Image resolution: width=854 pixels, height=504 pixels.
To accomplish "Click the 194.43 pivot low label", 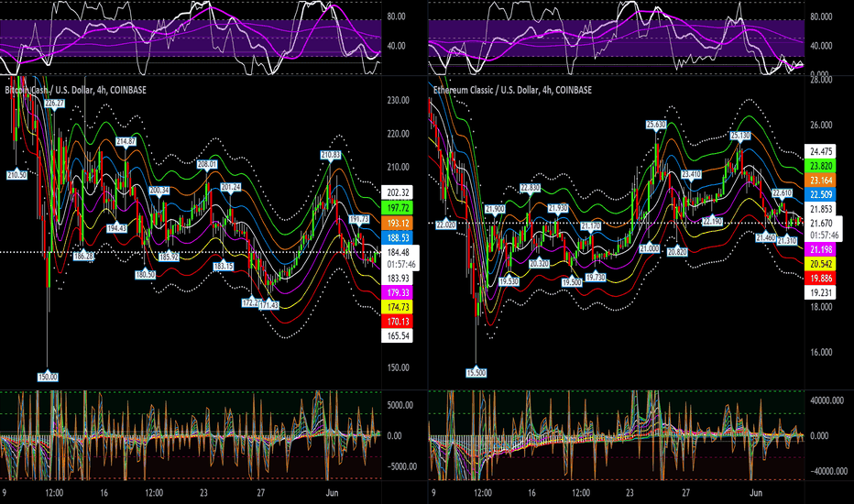I will click(x=116, y=228).
